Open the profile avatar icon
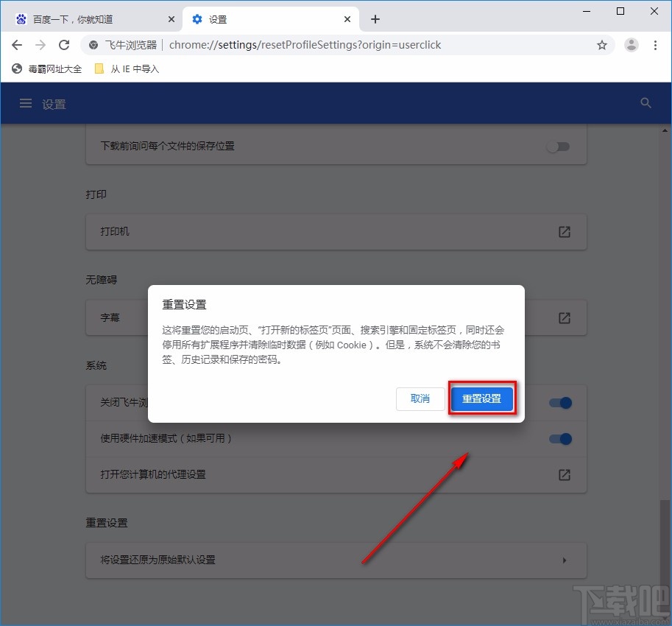Screen dimensions: 672x626 coord(631,45)
